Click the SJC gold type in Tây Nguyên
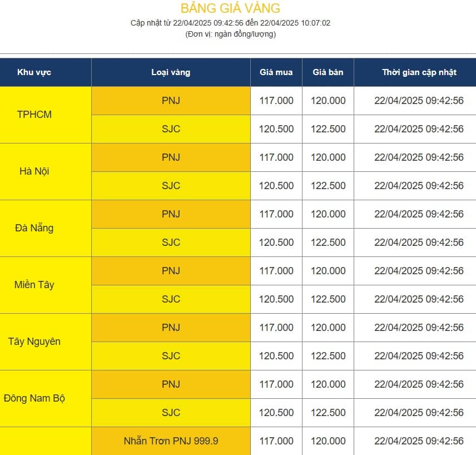Image resolution: width=476 pixels, height=455 pixels. point(171,355)
